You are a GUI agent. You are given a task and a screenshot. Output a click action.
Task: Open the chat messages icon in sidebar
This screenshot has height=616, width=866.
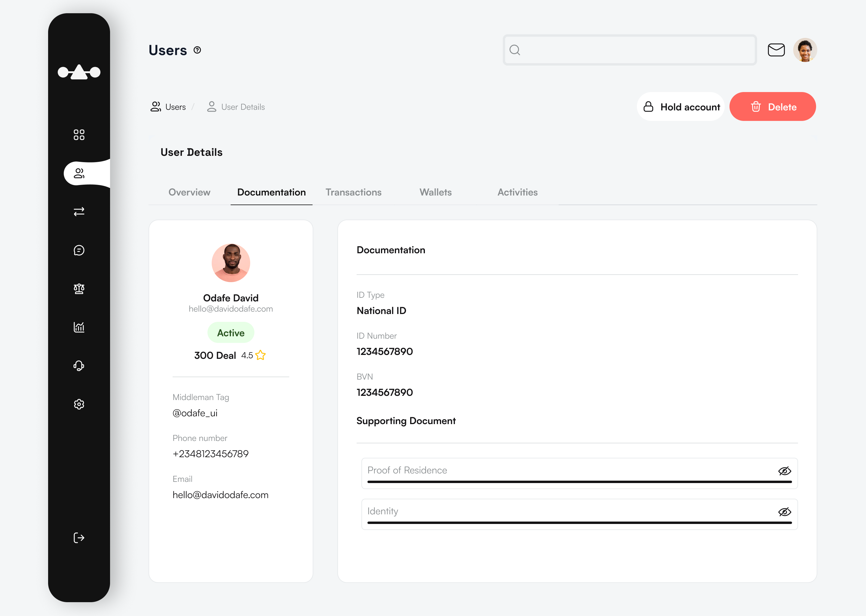(x=79, y=250)
